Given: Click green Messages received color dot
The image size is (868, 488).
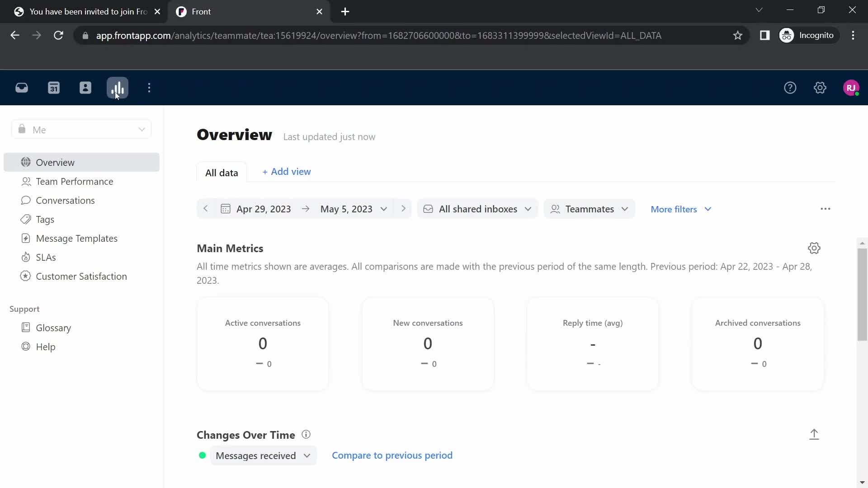Looking at the screenshot, I should click(202, 455).
